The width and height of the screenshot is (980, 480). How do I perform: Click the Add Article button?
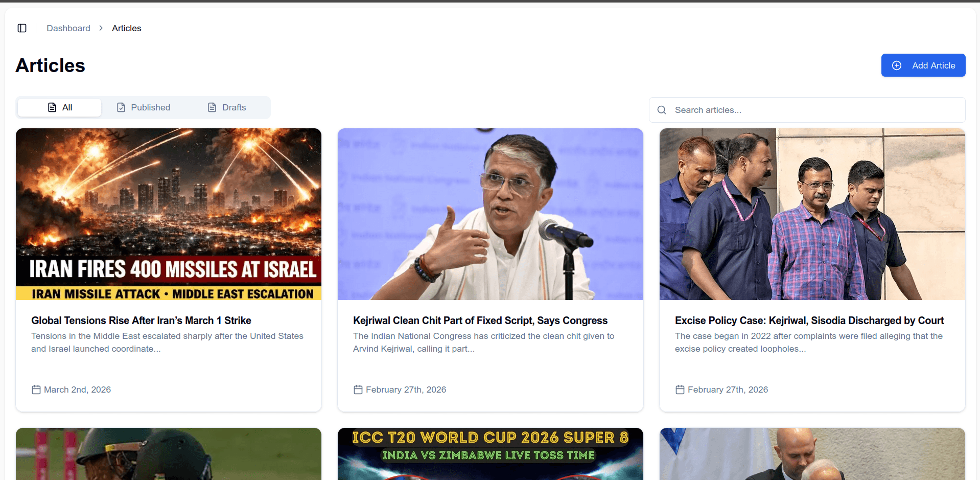[x=923, y=65]
